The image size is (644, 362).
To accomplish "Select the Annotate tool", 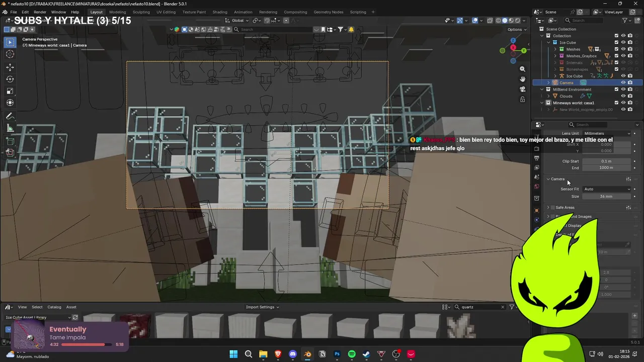I will pos(10,116).
